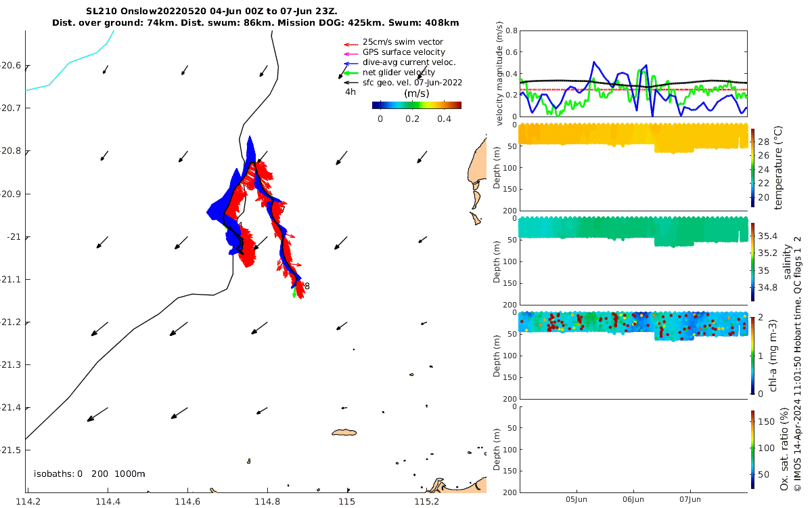Click the '114.6' longitude tick label

187,502
